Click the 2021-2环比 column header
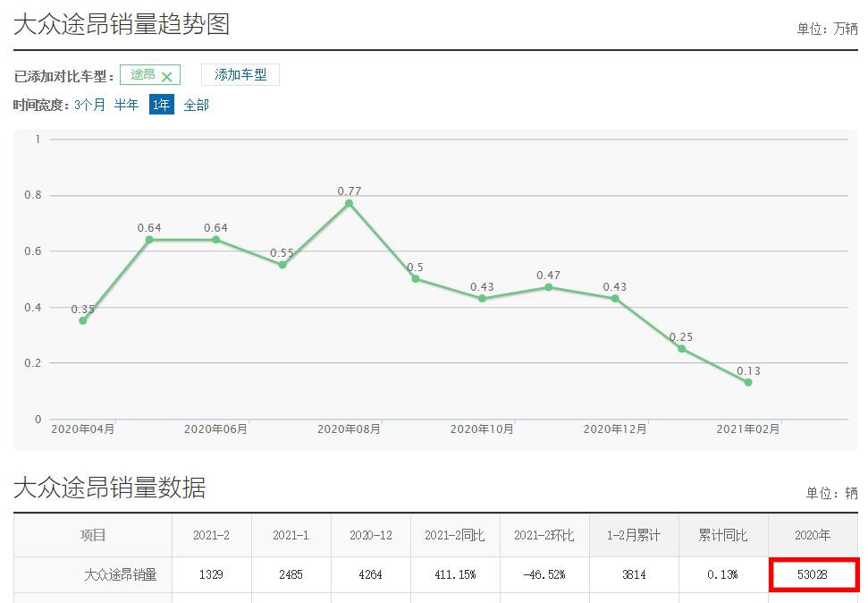Viewport: 868px width, 603px height. coord(544,535)
